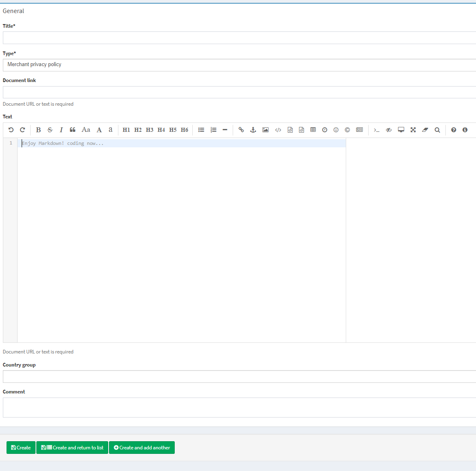Screen dimensions: 476x471
Task: Insert an image in the text editor
Action: (266, 130)
